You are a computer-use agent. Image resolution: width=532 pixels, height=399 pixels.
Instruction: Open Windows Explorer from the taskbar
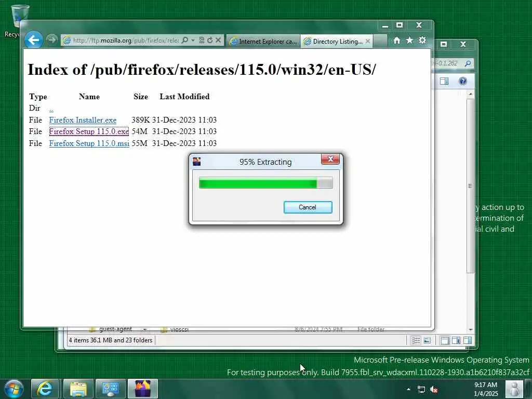[x=78, y=389]
